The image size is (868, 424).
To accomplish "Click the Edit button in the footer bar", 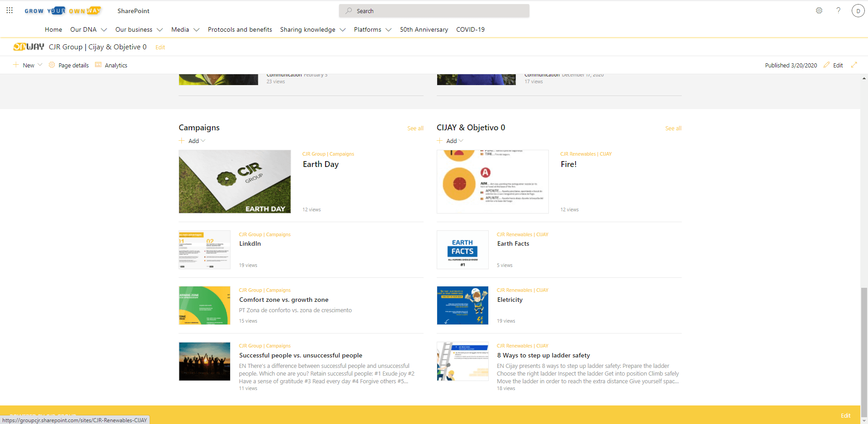I will (846, 415).
